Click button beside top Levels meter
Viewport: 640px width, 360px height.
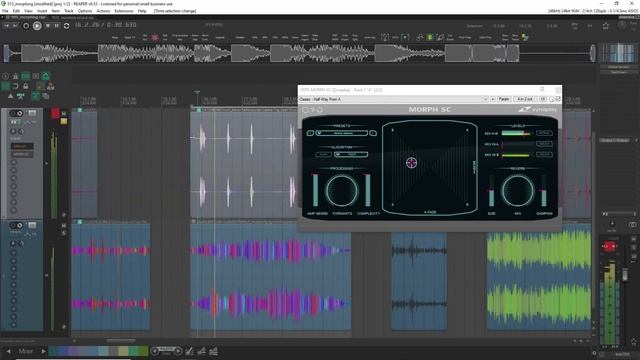(544, 133)
